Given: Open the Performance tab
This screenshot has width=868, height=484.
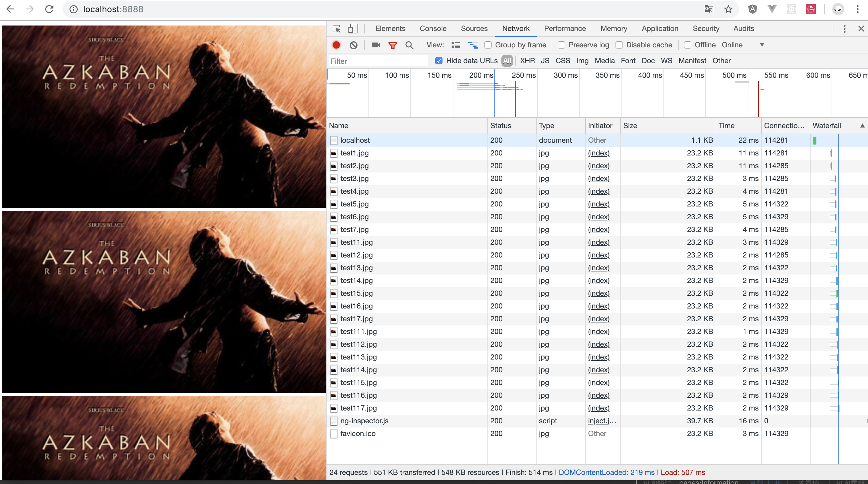Looking at the screenshot, I should click(565, 29).
